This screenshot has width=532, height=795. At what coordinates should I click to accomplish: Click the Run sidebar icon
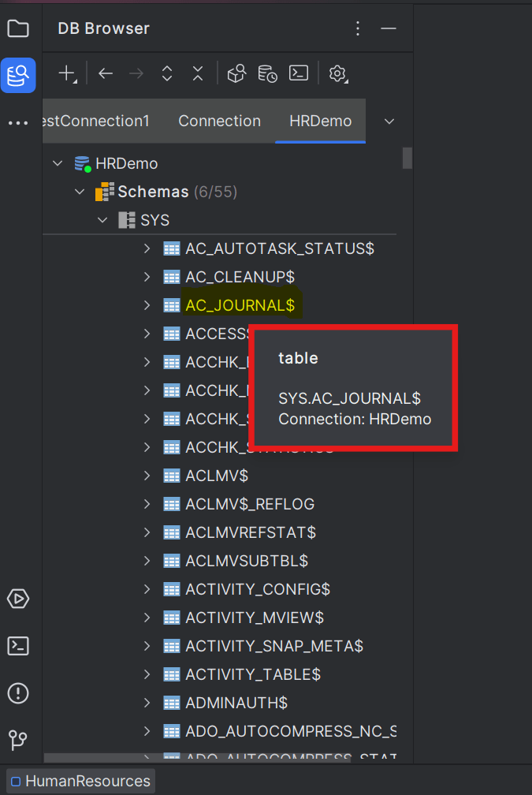point(18,599)
